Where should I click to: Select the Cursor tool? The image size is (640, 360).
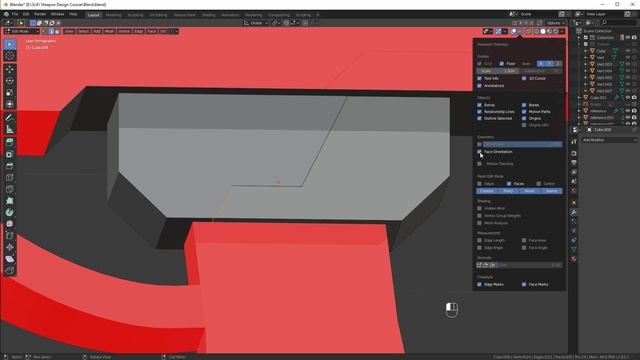click(x=10, y=56)
